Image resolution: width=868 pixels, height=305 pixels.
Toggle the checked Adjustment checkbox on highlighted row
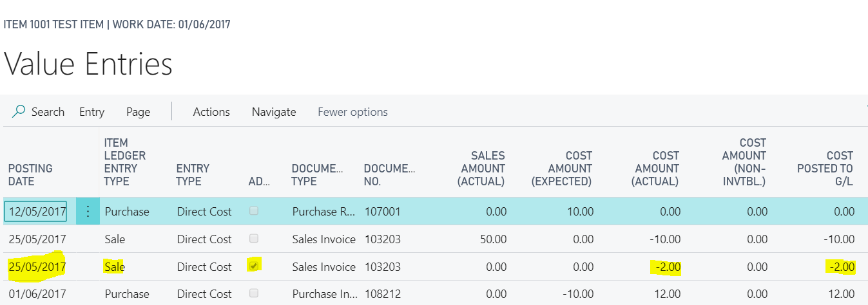click(254, 266)
